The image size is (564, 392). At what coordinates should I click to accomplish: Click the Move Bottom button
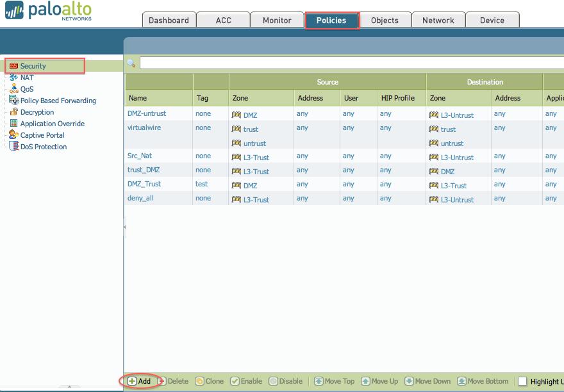483,381
